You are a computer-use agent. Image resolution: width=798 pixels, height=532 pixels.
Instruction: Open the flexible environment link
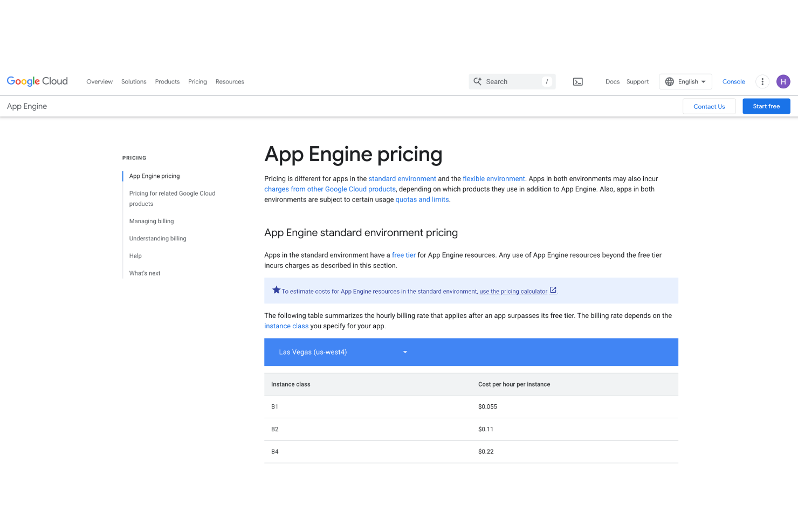click(494, 179)
